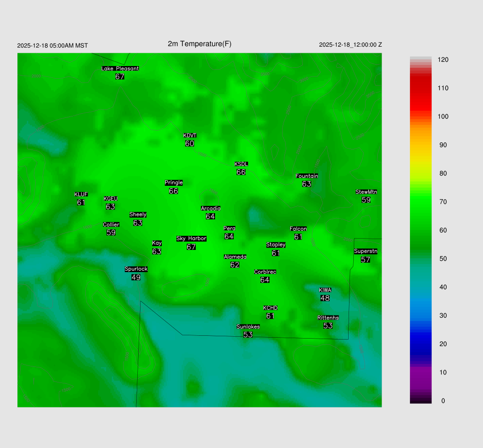Image resolution: width=483 pixels, height=448 pixels.
Task: Click the 12:00:00 Z UTC timestamp
Action: pos(350,45)
